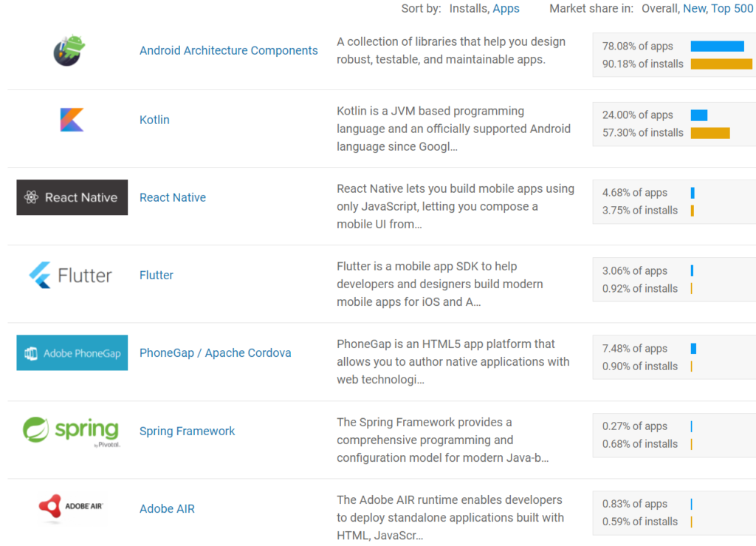The image size is (756, 546).
Task: Select the Flutter logo icon
Action: (70, 275)
